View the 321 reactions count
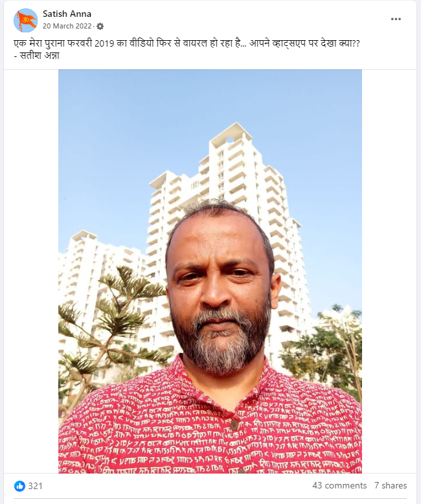Screen dimensions: 421x504 pyautogui.click(x=36, y=486)
